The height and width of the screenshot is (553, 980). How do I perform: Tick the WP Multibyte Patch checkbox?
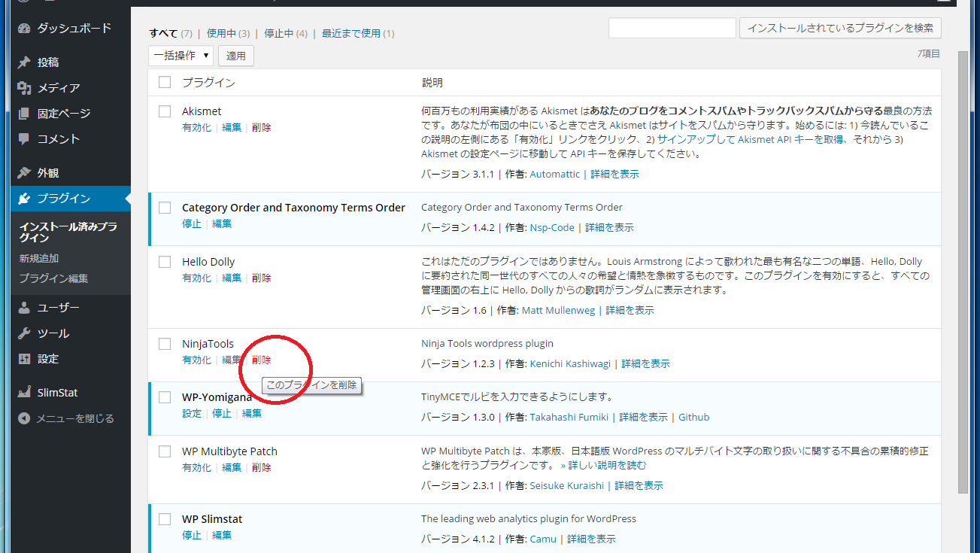tap(165, 451)
